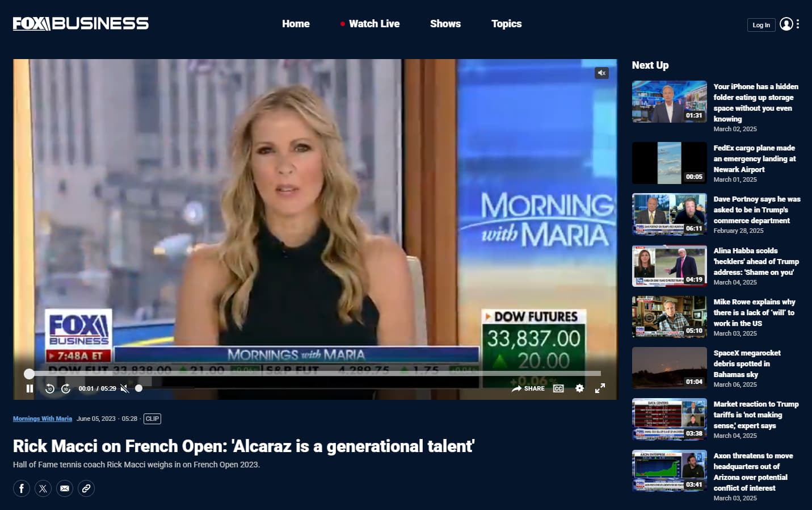Open 'Axon threatens to move headquarters' headline
This screenshot has width=812, height=510.
coord(754,472)
